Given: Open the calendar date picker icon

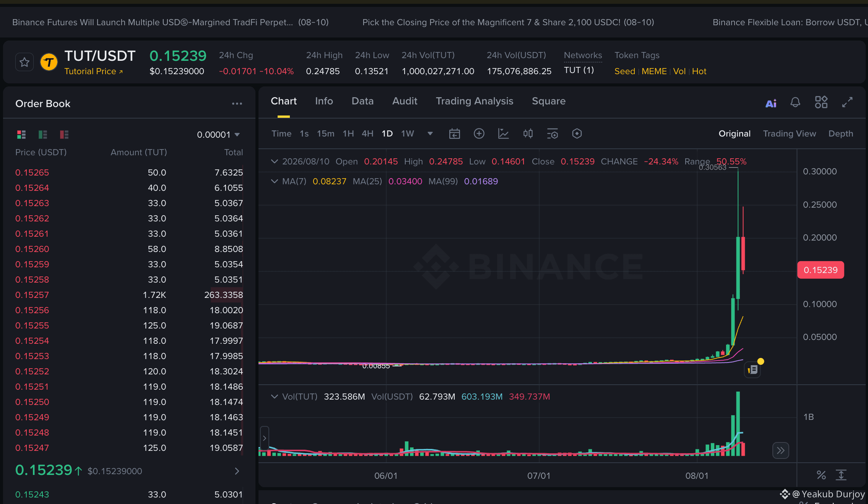Looking at the screenshot, I should click(x=455, y=134).
